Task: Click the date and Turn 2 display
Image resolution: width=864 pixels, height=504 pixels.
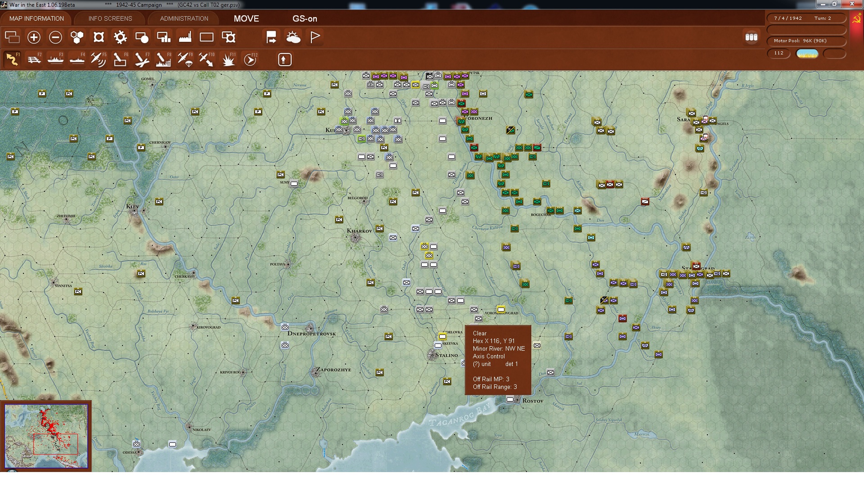Action: 806,18
